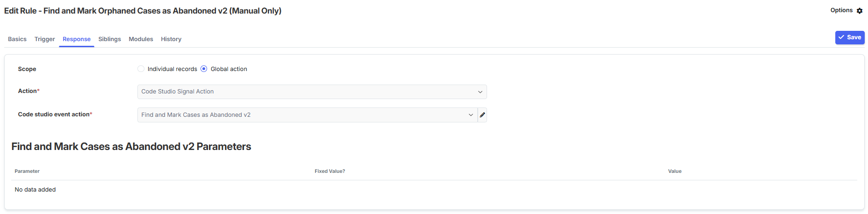Image resolution: width=868 pixels, height=214 pixels.
Task: Click the chevron arrow in Action field
Action: coord(480,92)
